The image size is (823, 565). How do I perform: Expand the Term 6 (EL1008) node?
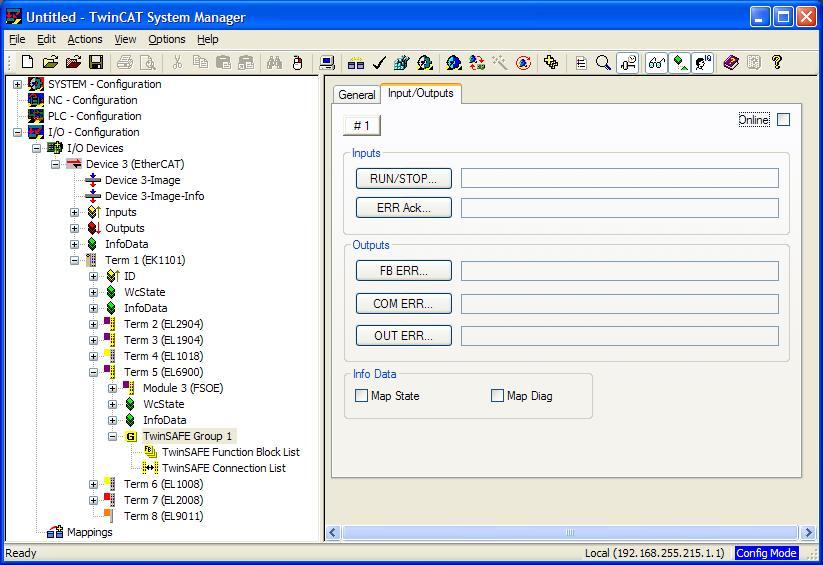tap(93, 485)
